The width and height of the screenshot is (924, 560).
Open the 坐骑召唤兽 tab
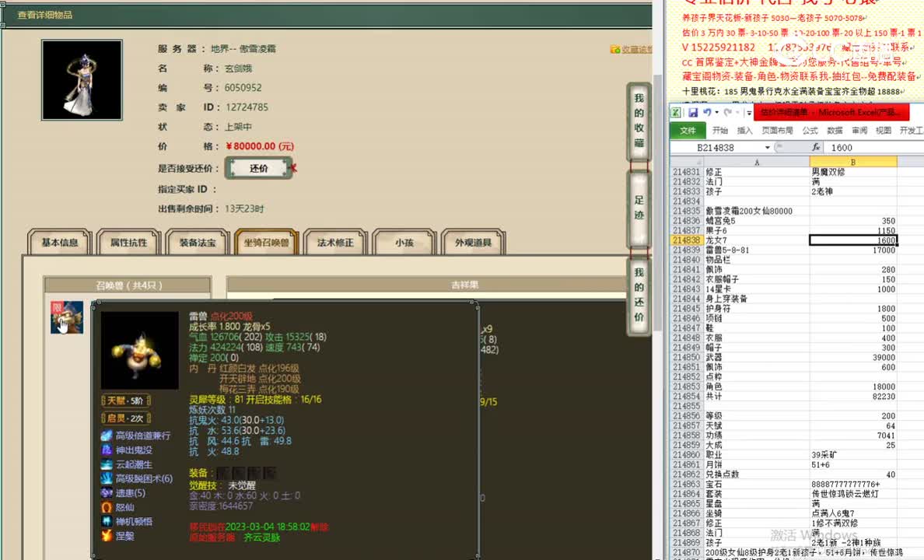pyautogui.click(x=266, y=242)
